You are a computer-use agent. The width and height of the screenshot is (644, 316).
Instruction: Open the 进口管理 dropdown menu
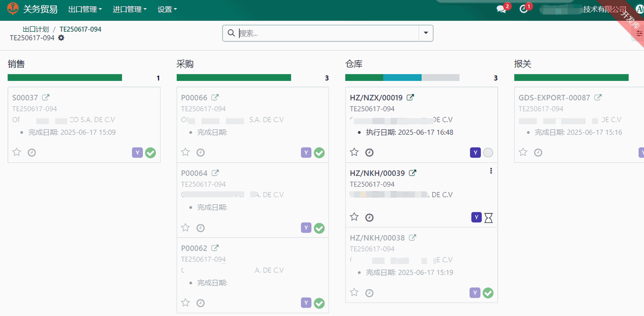[130, 9]
